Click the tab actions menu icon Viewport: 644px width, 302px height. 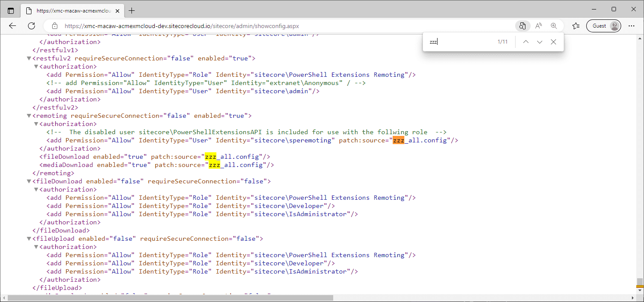coord(11,10)
